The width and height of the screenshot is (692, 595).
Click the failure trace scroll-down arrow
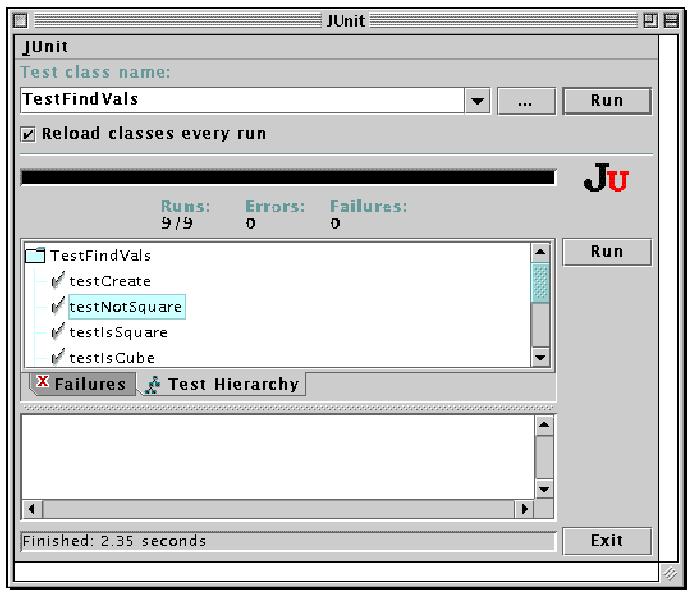coord(544,489)
